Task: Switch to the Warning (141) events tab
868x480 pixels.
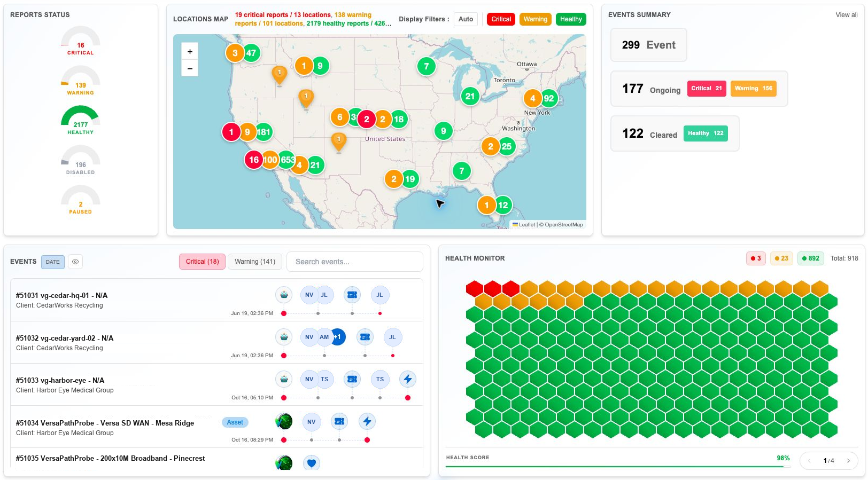Action: (x=255, y=262)
